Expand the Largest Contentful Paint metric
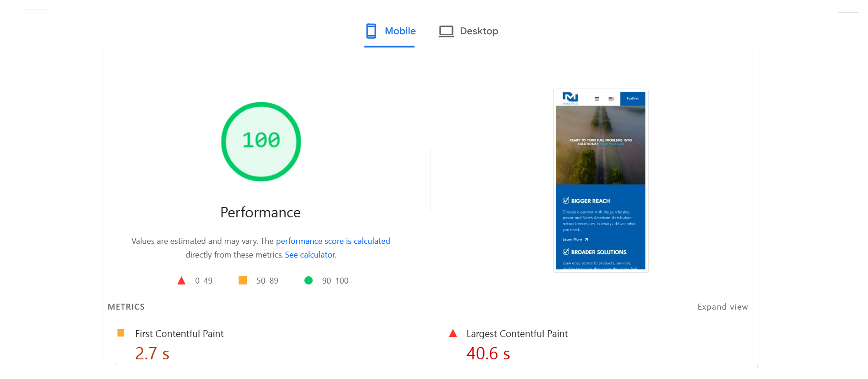 coord(517,334)
